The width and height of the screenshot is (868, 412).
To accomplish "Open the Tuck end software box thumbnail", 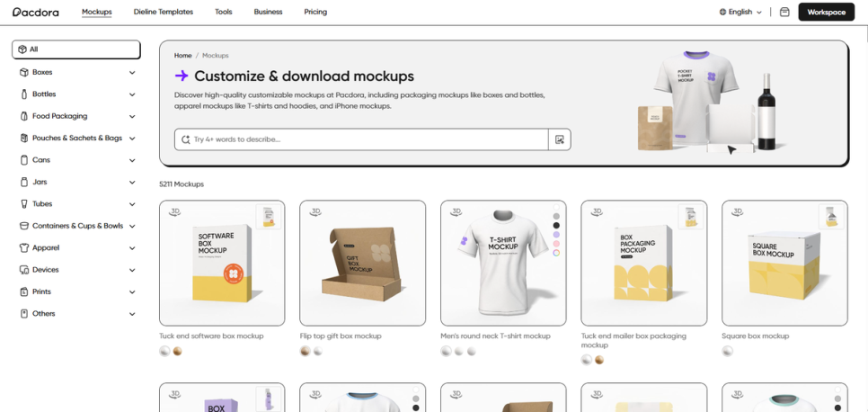I will [222, 263].
